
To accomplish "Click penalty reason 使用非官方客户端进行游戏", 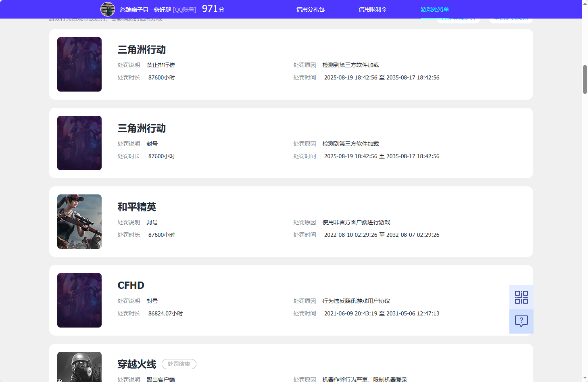I will (x=356, y=222).
